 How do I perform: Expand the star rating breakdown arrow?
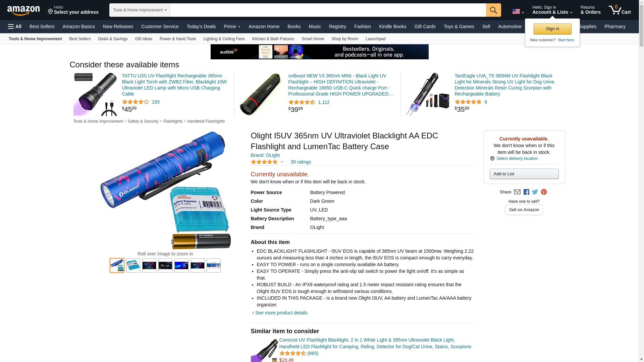tap(282, 162)
